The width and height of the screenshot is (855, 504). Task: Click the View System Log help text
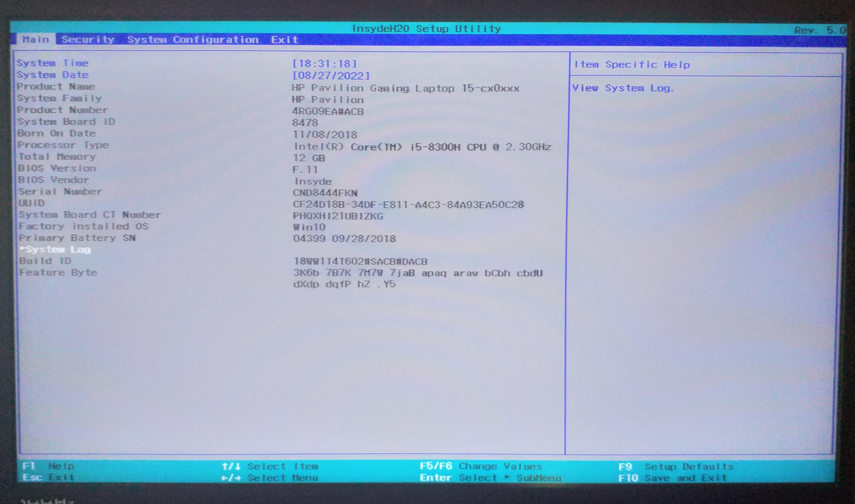[623, 88]
